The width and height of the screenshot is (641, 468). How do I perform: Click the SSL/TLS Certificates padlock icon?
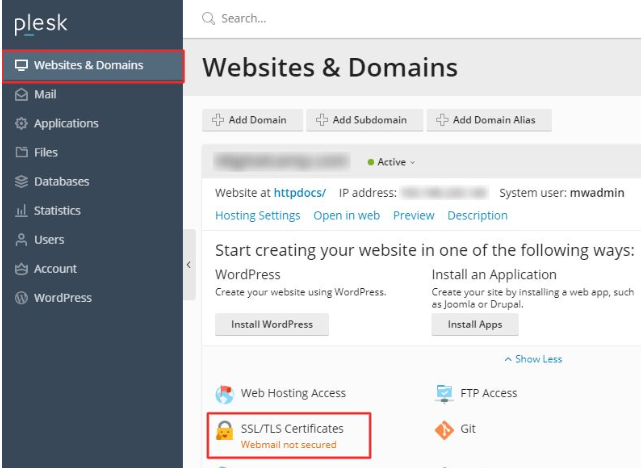(224, 431)
